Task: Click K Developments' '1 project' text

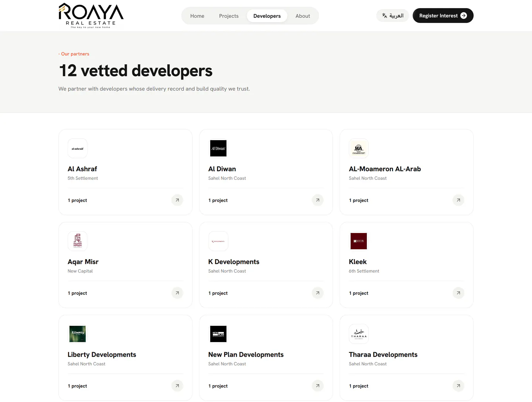Action: 218,293
